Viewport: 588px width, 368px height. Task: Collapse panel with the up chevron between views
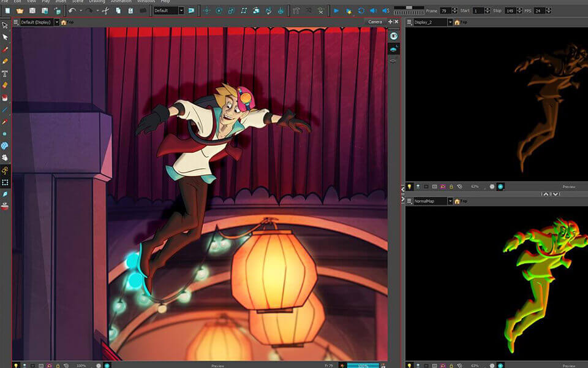point(546,194)
